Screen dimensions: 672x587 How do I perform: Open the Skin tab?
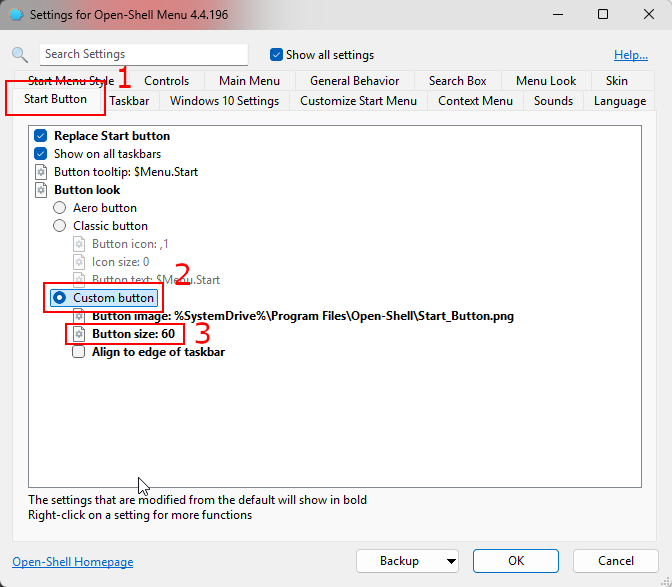pyautogui.click(x=616, y=81)
